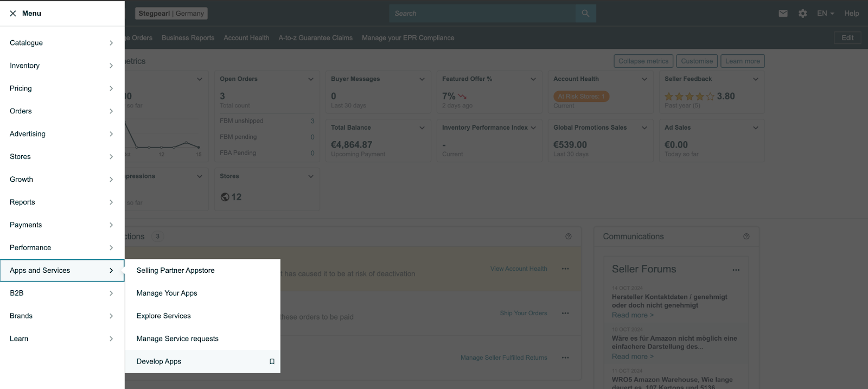Screen dimensions: 868x389
Task: Open the EN language dropdown
Action: [x=825, y=14]
